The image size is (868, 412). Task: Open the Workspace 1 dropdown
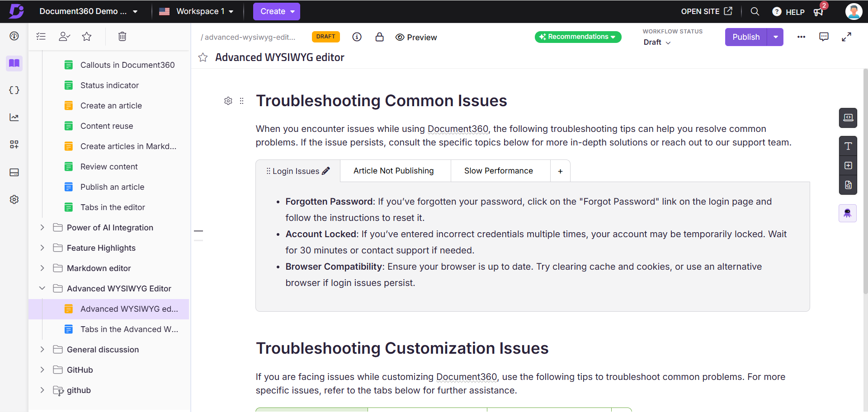click(x=197, y=11)
